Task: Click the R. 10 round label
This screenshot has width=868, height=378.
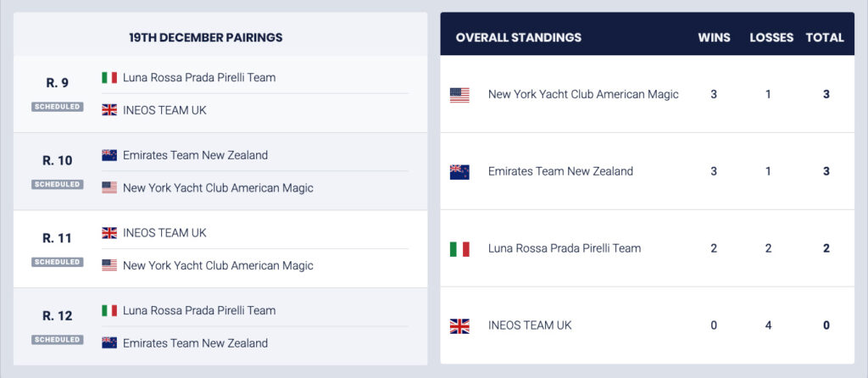Action: 58,160
